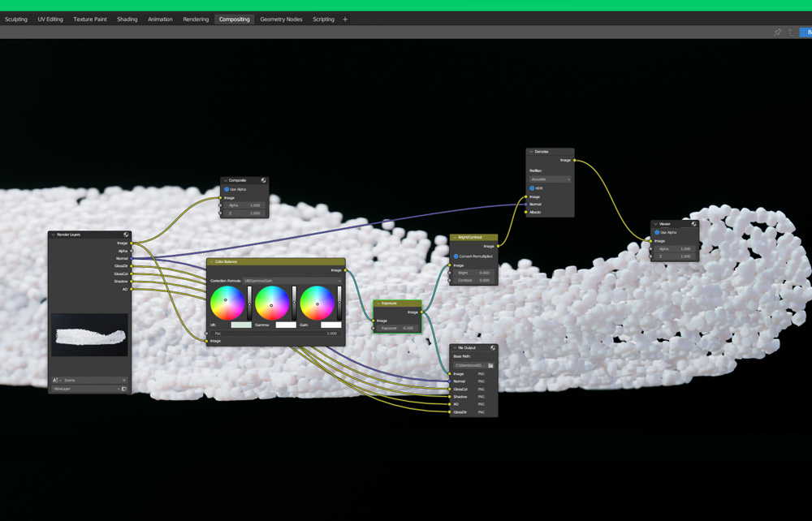Click the Lift color swatch
Image resolution: width=812 pixels, height=521 pixels.
[241, 325]
